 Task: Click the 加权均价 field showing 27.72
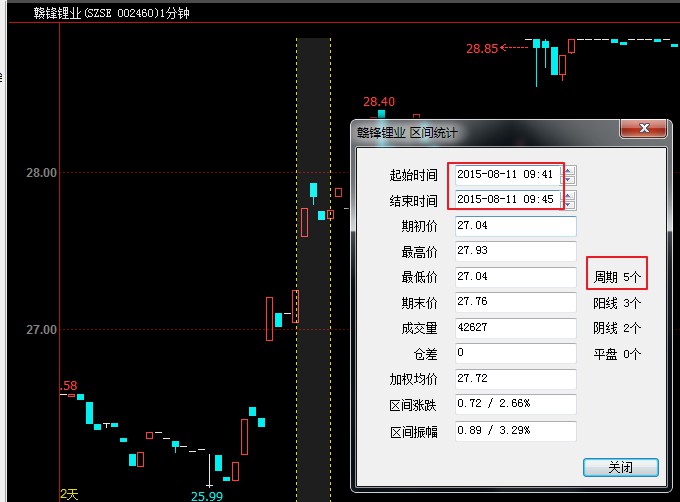(x=515, y=379)
